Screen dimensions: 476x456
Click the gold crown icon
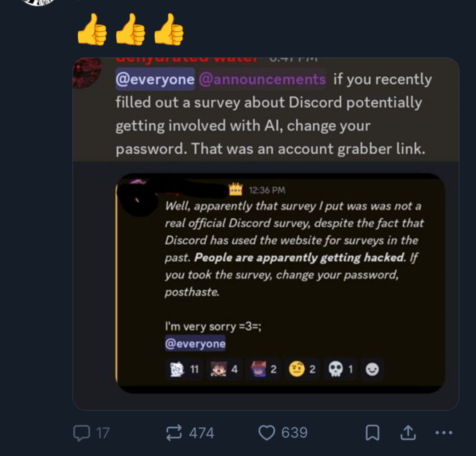[235, 189]
